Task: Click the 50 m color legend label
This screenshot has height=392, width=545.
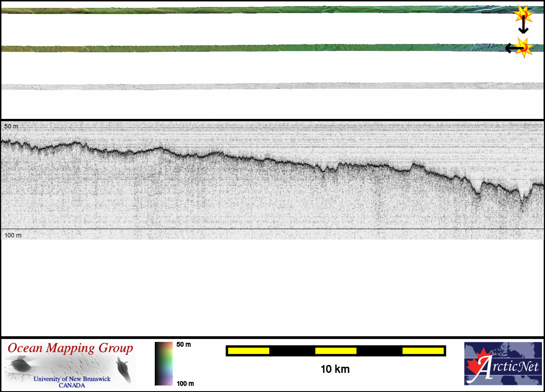Action: pos(184,345)
